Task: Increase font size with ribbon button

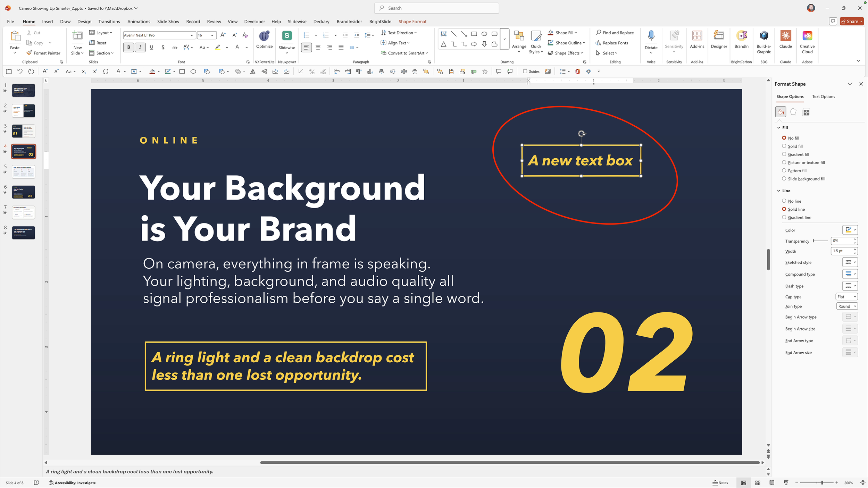Action: (223, 35)
